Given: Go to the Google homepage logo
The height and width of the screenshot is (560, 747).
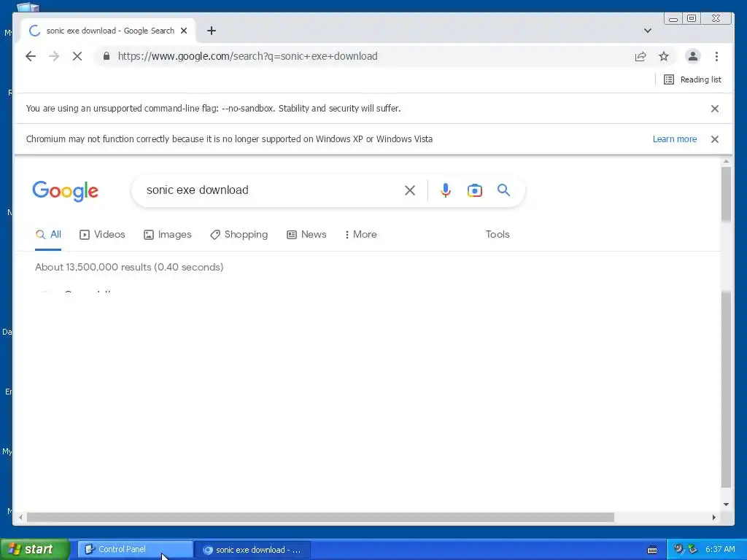Looking at the screenshot, I should pyautogui.click(x=65, y=191).
